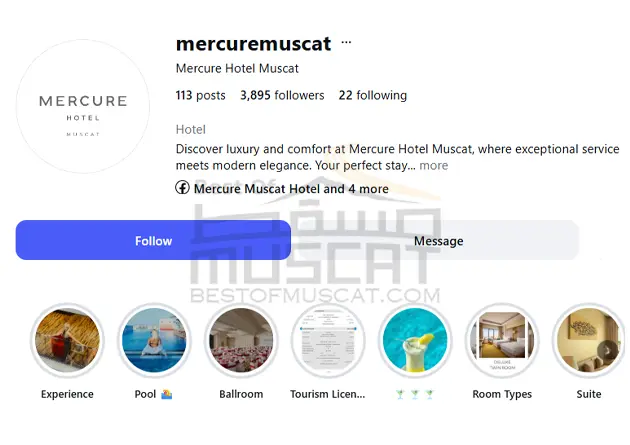
Task: Select the mercuremuscat username heading
Action: [254, 43]
